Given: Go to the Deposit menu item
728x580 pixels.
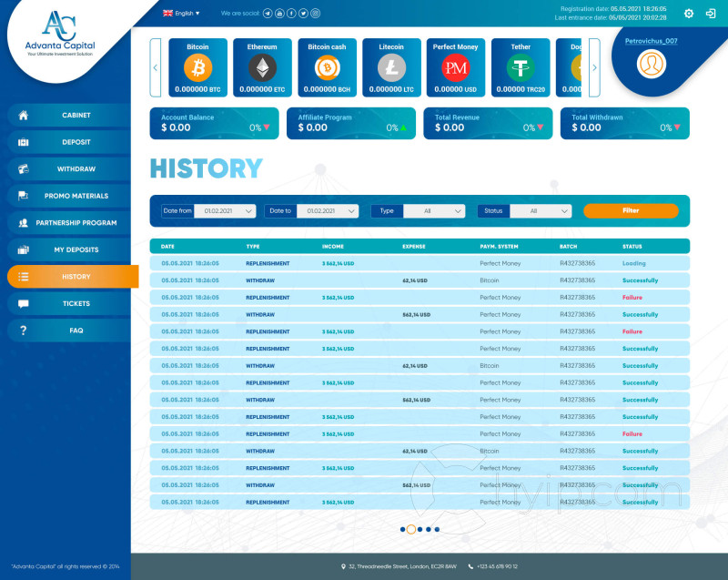Looking at the screenshot, I should (x=70, y=142).
